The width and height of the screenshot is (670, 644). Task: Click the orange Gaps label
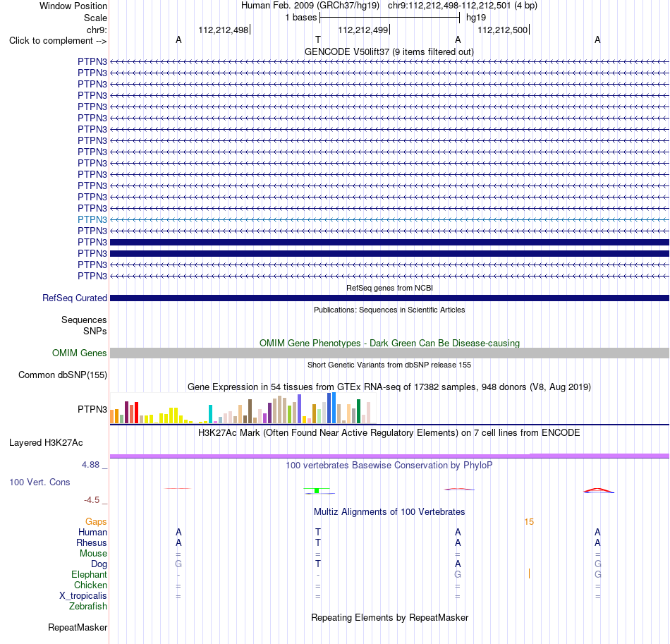tap(96, 521)
